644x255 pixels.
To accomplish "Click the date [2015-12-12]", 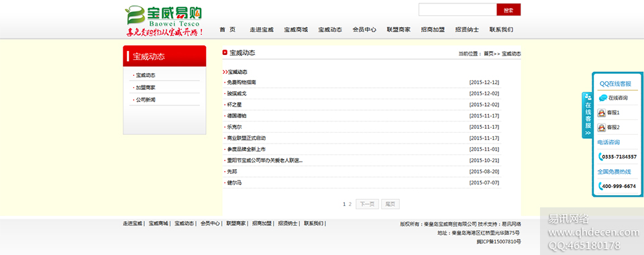I will [484, 83].
